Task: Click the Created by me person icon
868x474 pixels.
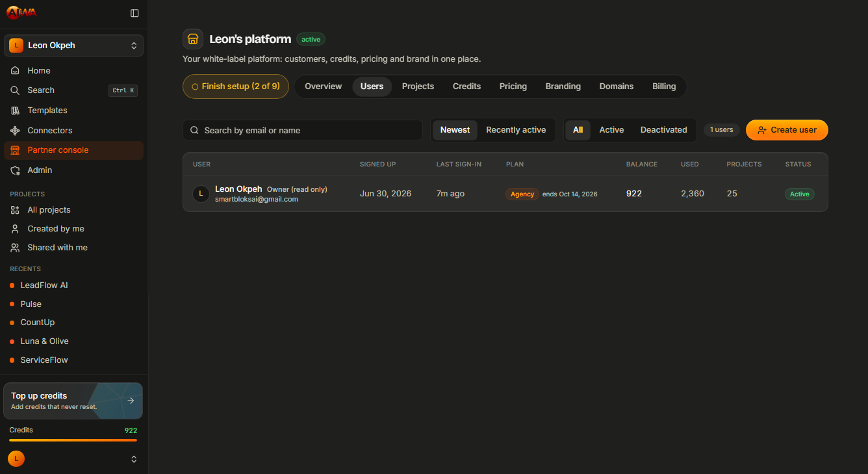Action: coord(16,229)
